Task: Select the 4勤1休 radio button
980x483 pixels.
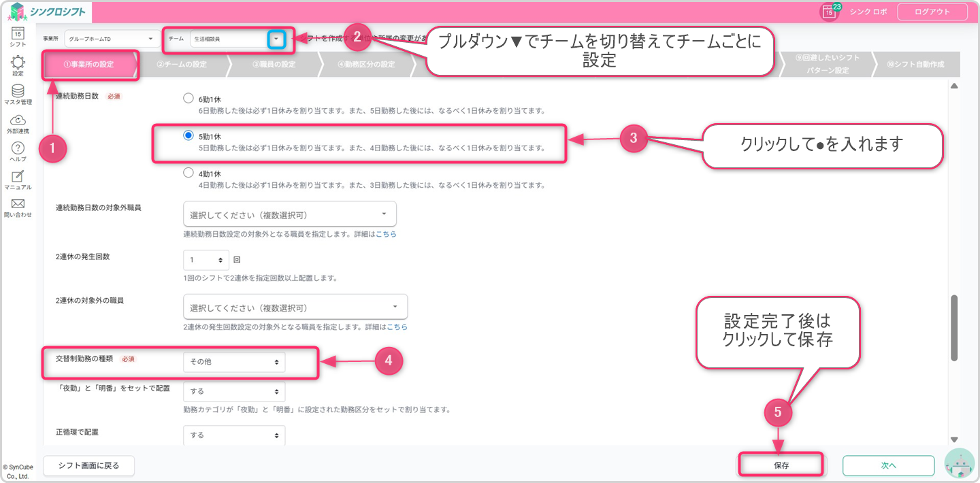Action: coord(189,173)
